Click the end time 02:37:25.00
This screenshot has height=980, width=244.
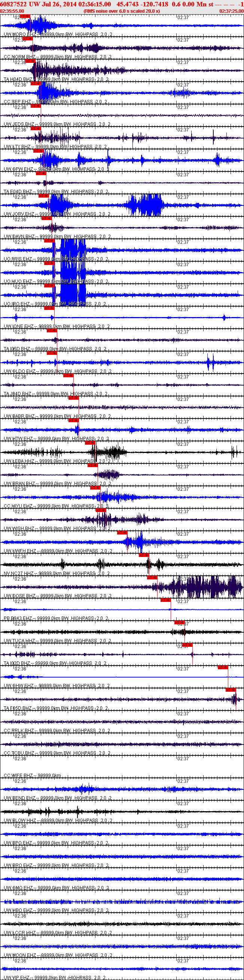231,11
